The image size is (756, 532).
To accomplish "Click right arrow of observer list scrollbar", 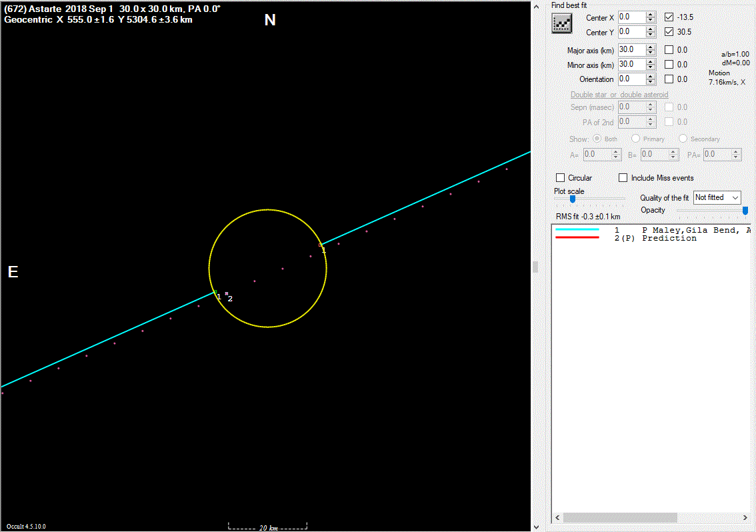I will pyautogui.click(x=745, y=518).
